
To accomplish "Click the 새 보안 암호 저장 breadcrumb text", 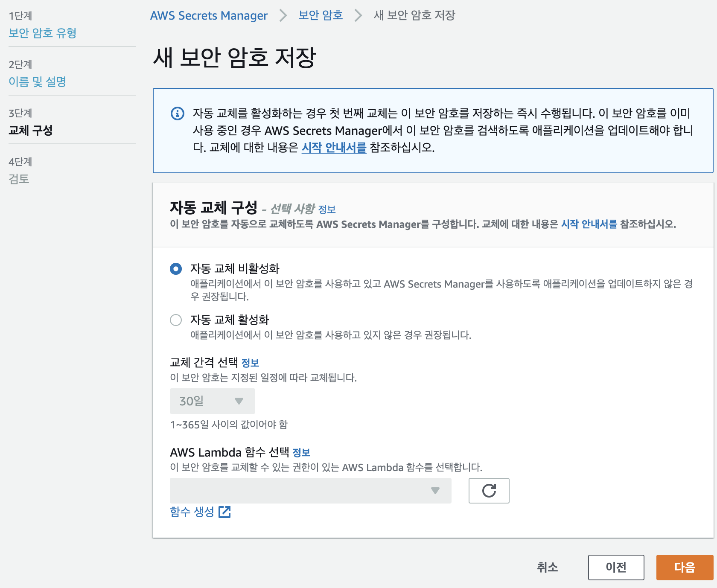I will (414, 15).
